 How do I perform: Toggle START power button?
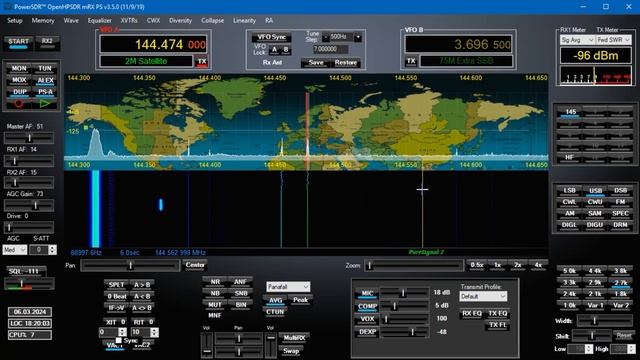[x=18, y=42]
